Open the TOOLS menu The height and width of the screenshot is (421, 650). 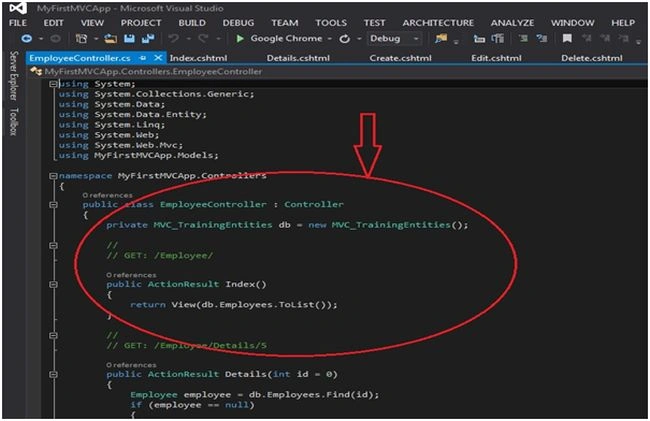(x=331, y=23)
